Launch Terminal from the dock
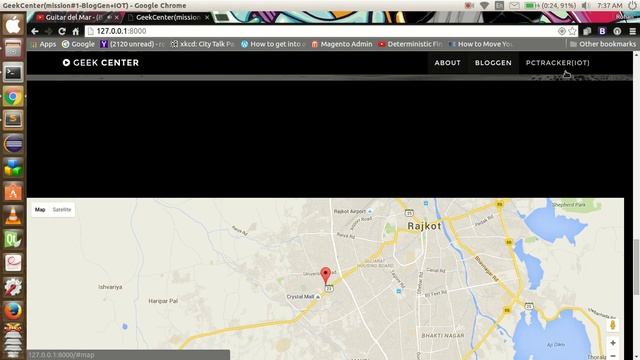The width and height of the screenshot is (640, 360). click(13, 73)
